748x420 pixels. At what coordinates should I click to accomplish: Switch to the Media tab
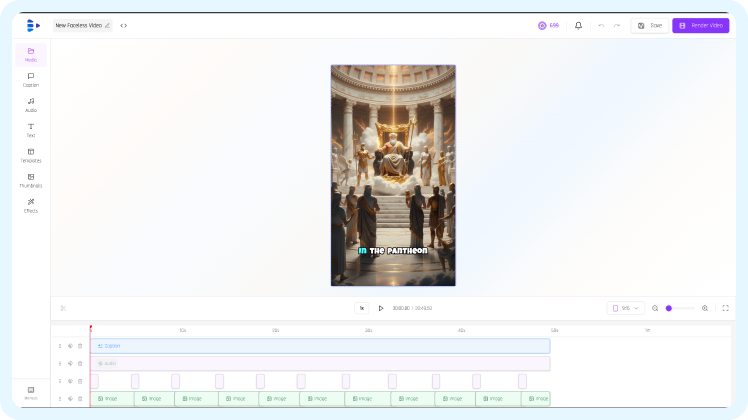click(x=31, y=54)
